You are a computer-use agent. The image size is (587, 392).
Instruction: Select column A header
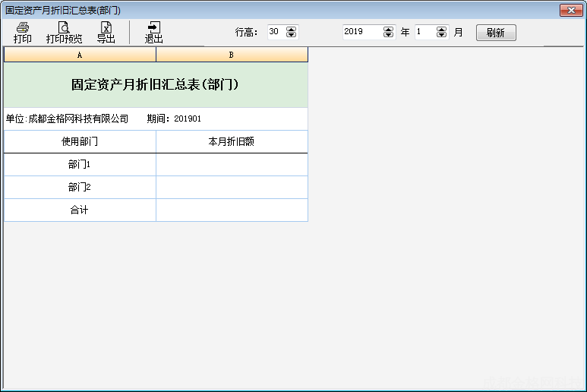[80, 55]
